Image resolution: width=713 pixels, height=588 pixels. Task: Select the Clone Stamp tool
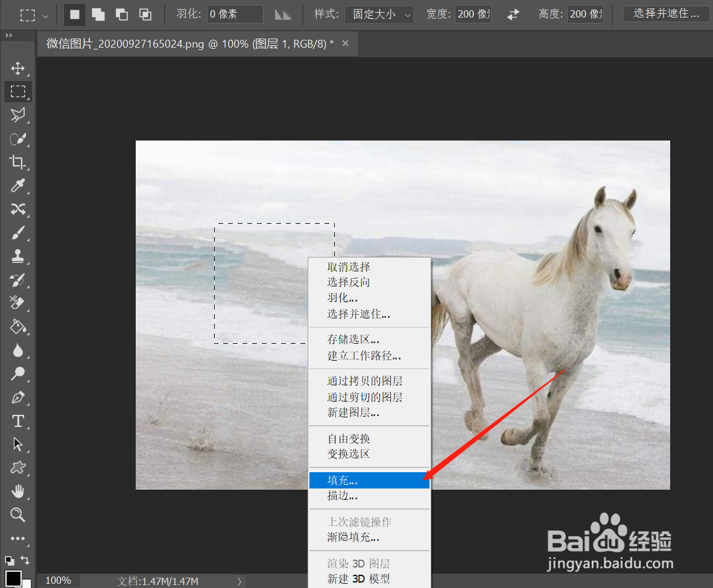pyautogui.click(x=18, y=256)
